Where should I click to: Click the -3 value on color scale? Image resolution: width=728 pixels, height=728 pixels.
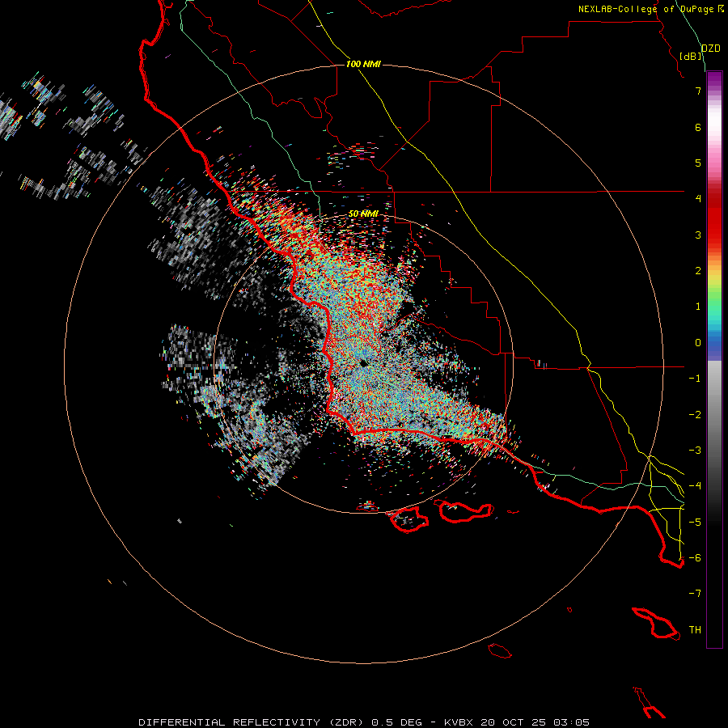695,451
